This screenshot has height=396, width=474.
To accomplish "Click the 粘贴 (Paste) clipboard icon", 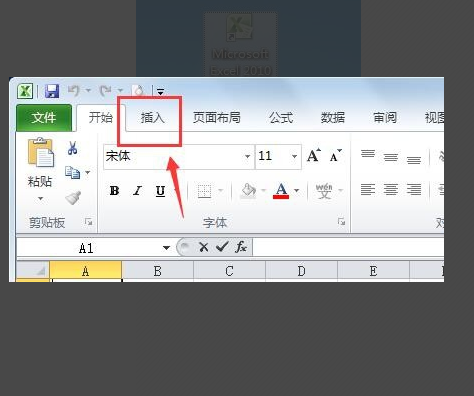I will (x=41, y=152).
